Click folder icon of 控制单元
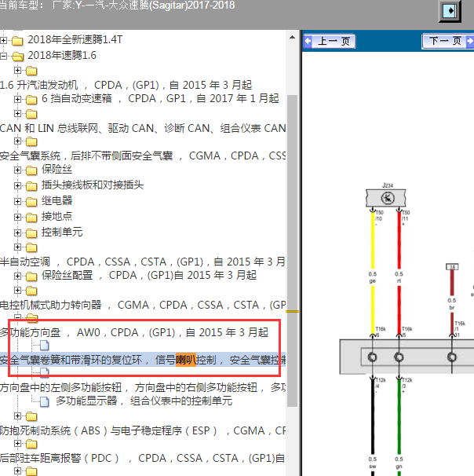 [31, 233]
